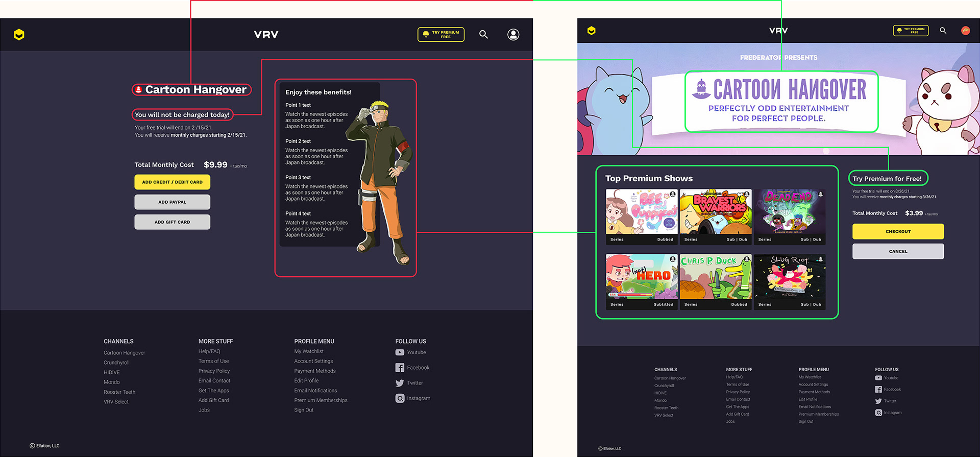Click the Instagram icon in right mockup footer
Screen dimensions: 980x457
878,413
